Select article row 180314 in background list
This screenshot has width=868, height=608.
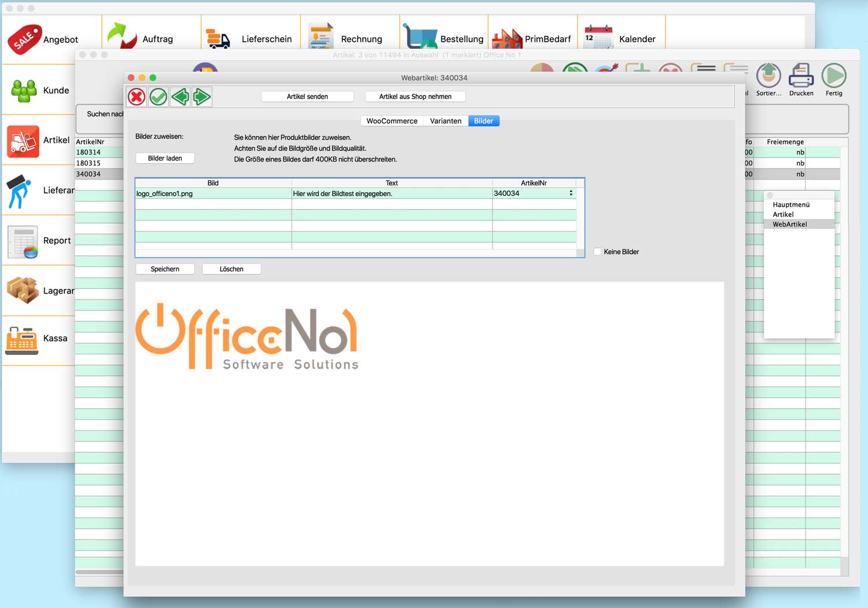(x=99, y=152)
